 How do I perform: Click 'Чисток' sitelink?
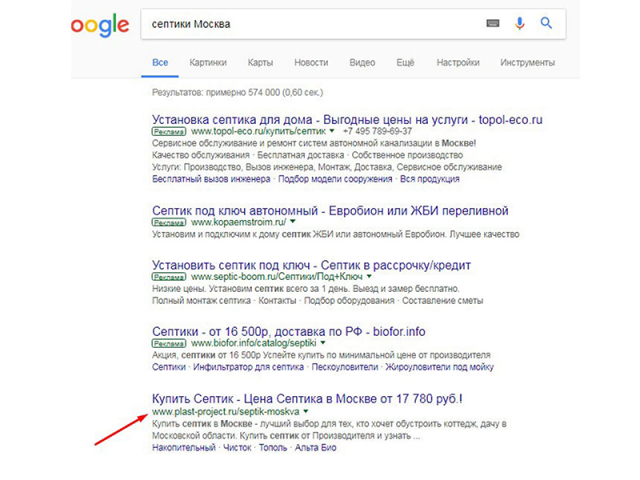click(237, 447)
